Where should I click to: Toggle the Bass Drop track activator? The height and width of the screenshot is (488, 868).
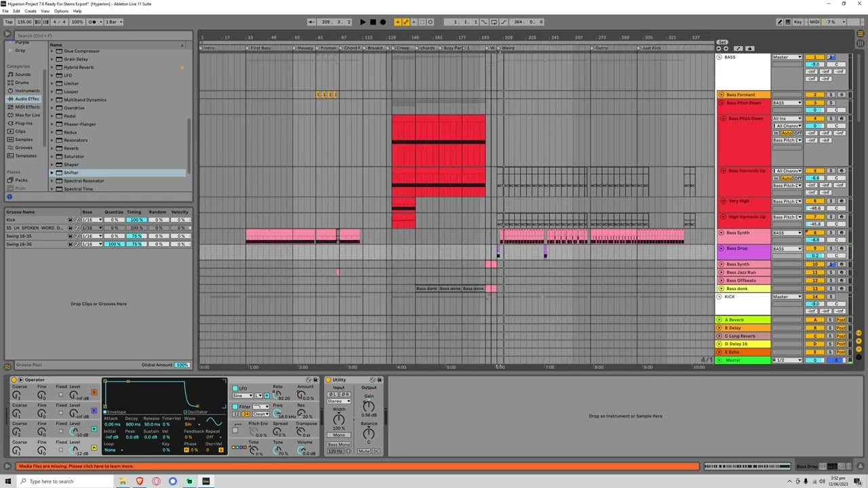(815, 249)
